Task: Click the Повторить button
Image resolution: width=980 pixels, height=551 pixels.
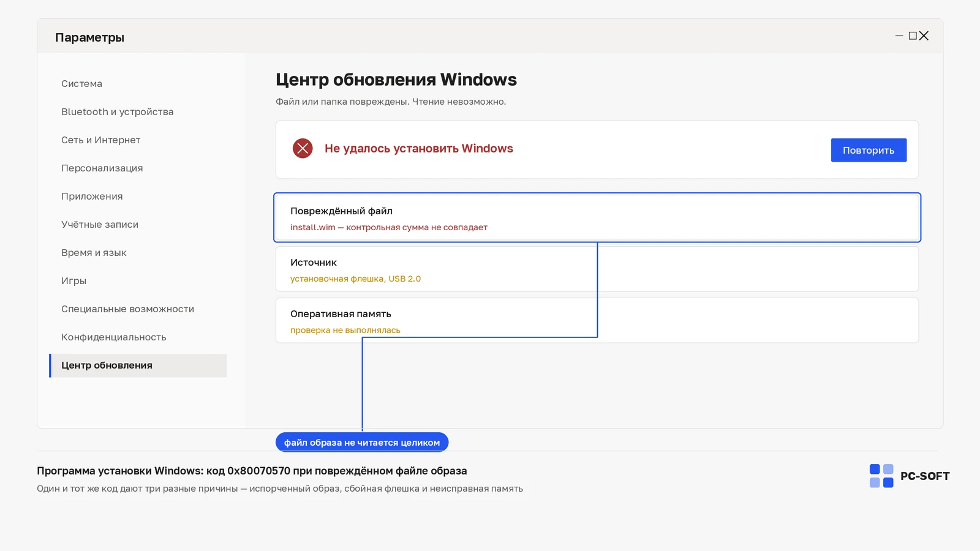Action: point(869,150)
